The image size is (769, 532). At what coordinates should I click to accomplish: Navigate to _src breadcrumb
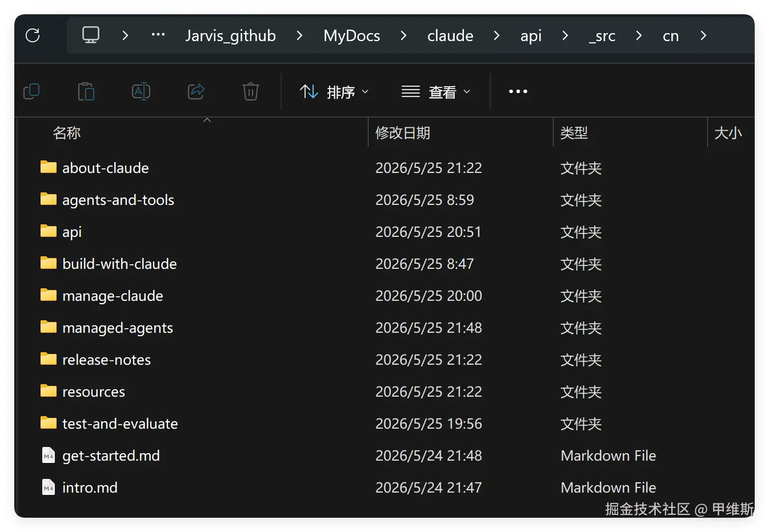[x=602, y=36]
